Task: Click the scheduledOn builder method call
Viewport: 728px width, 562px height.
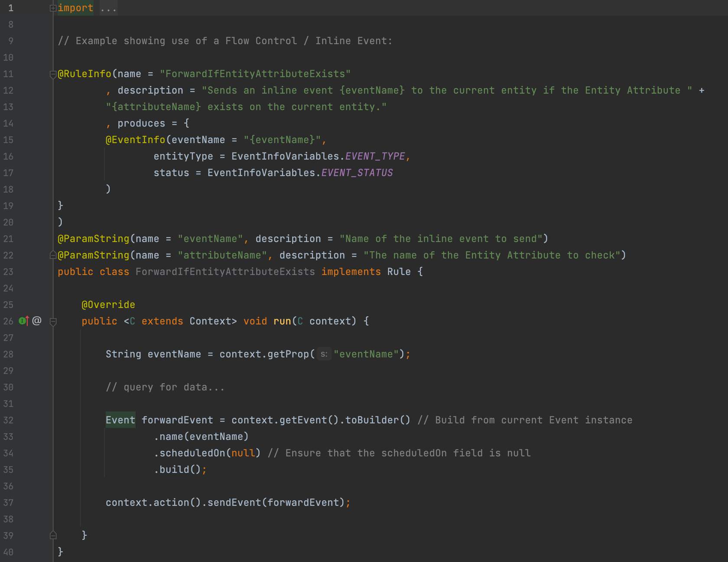Action: point(192,453)
